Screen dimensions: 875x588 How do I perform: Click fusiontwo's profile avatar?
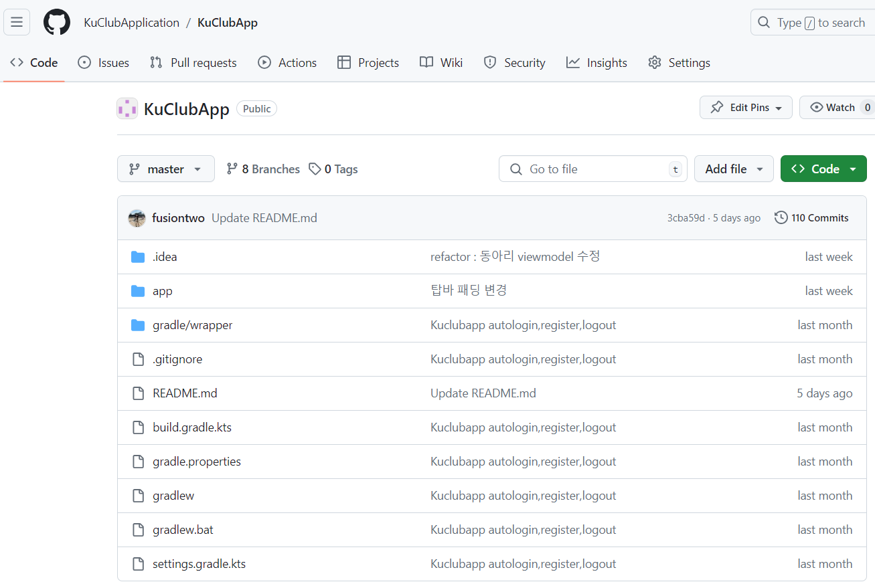137,218
